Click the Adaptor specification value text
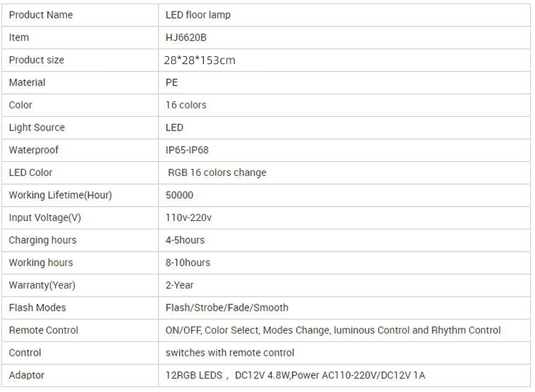 pos(295,375)
